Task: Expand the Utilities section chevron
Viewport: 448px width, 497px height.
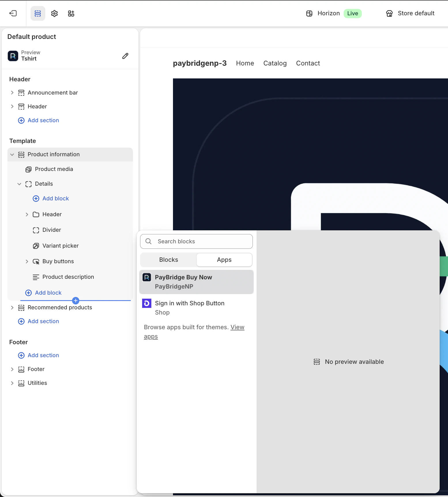Action: [12, 383]
